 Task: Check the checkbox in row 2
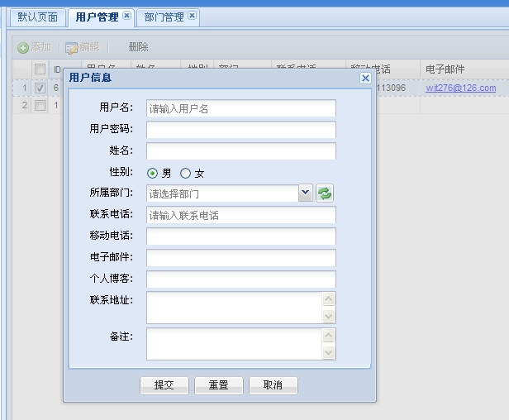pyautogui.click(x=40, y=105)
